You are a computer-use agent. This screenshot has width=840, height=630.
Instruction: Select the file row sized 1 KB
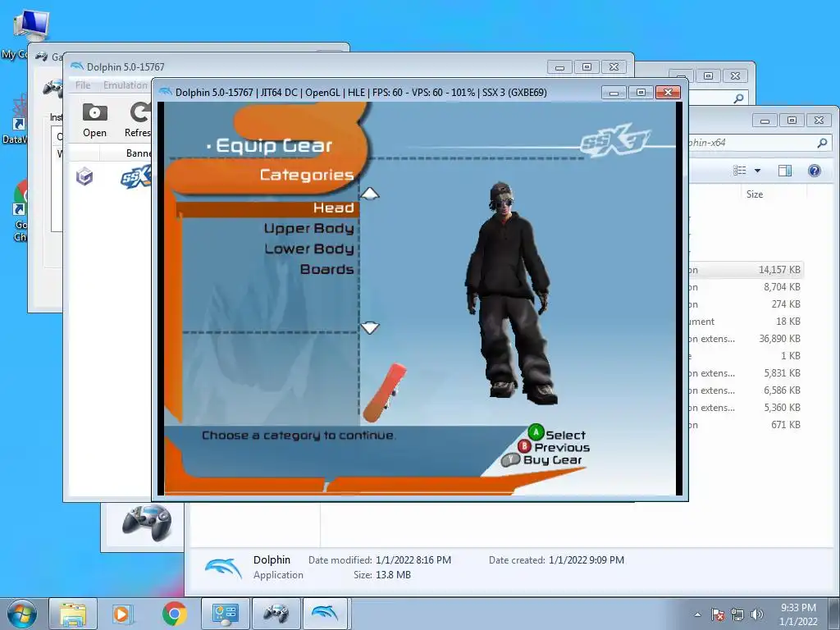746,356
